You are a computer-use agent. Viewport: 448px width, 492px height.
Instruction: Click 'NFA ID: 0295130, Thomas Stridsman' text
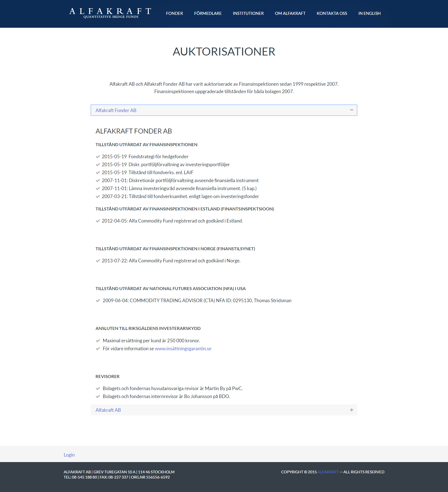[254, 301]
